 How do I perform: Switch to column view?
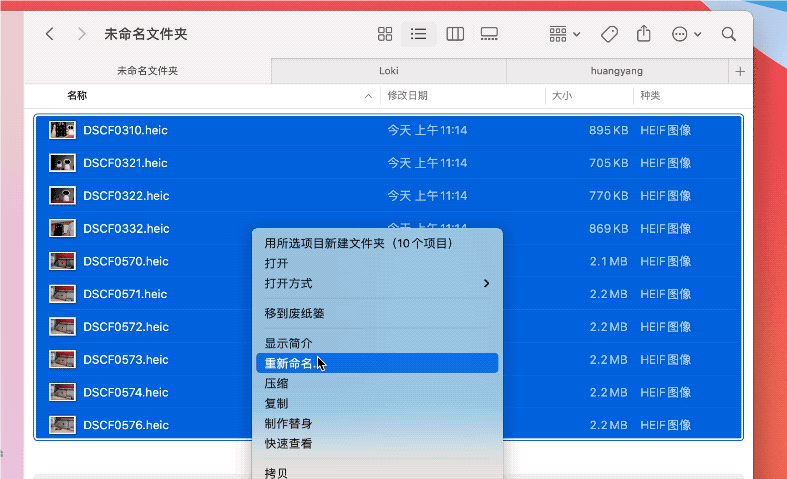tap(455, 34)
